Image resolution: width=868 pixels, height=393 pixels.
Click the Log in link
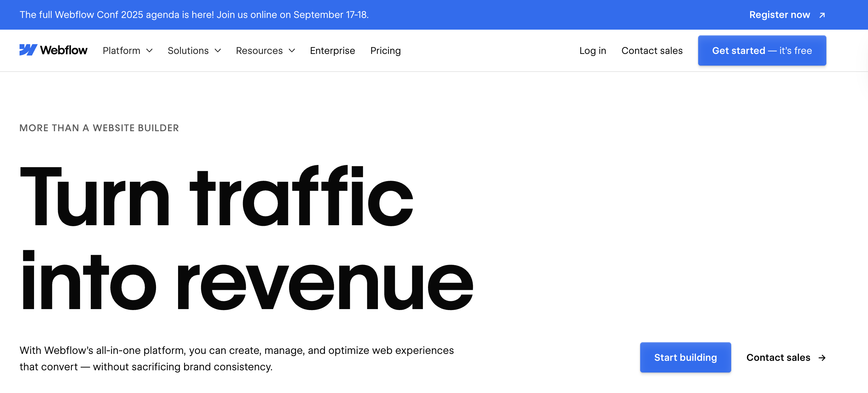click(592, 50)
